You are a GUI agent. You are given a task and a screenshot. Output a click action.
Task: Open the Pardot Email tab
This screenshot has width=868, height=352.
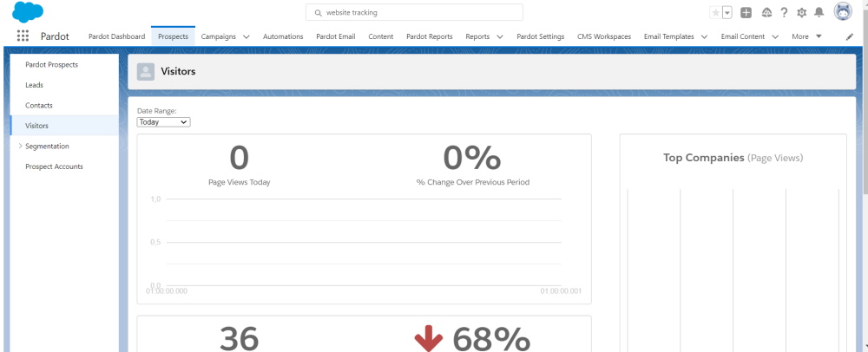click(x=335, y=36)
